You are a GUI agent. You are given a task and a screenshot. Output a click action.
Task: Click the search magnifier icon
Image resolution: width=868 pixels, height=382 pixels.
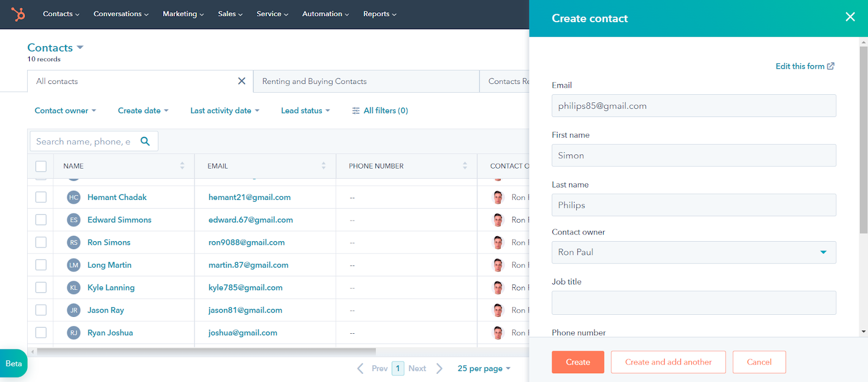(145, 141)
